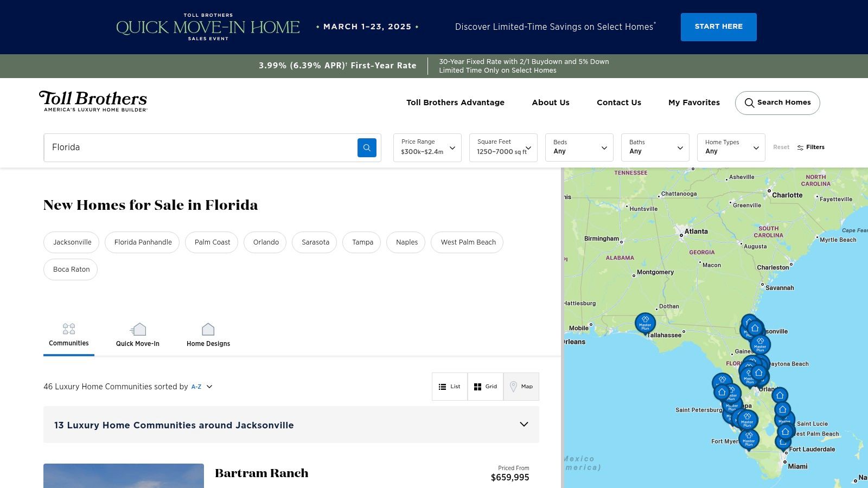Select the Home Designs house icon
Screen dimensions: 868x488
[208, 329]
